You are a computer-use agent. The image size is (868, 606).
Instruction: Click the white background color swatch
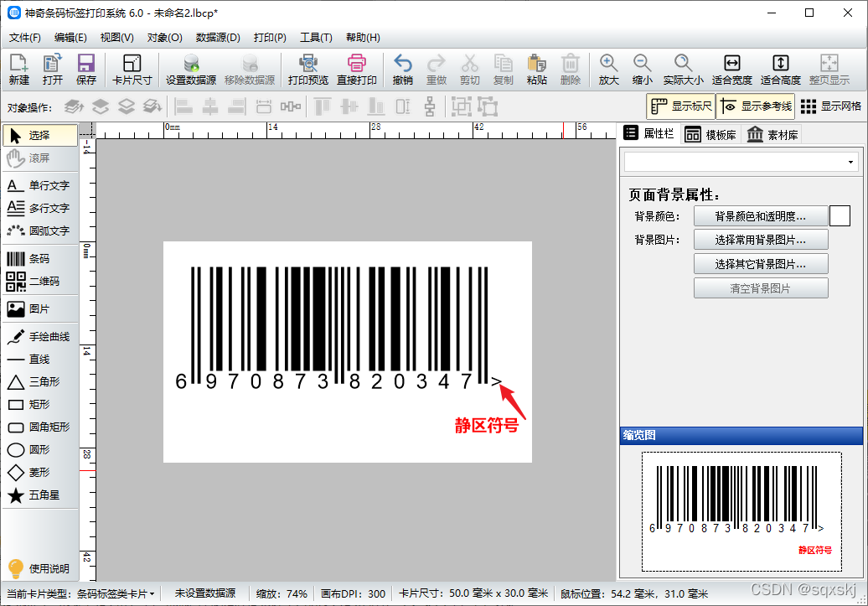840,216
